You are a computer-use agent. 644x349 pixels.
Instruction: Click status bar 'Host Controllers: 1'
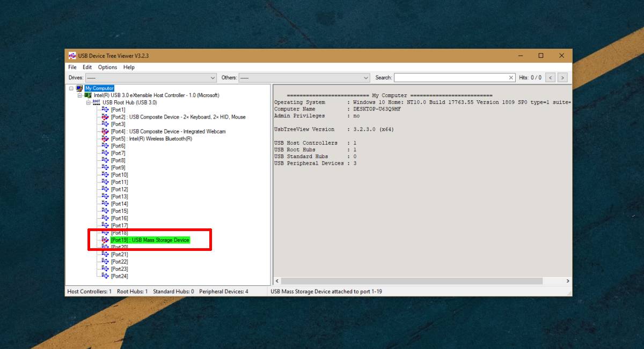click(89, 292)
